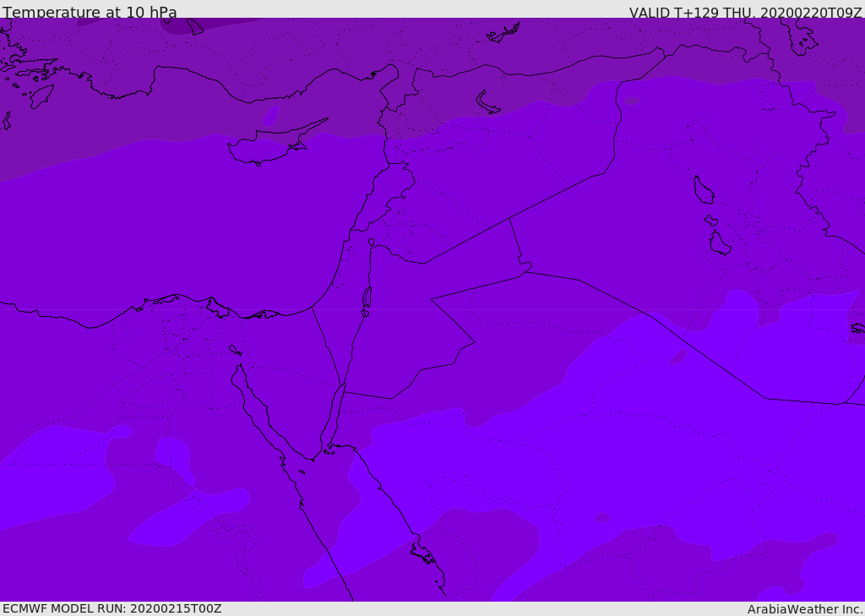Screen dimensions: 865x616
Task: Click the 'Temperature at 10 hPa' title text
Action: pos(90,12)
